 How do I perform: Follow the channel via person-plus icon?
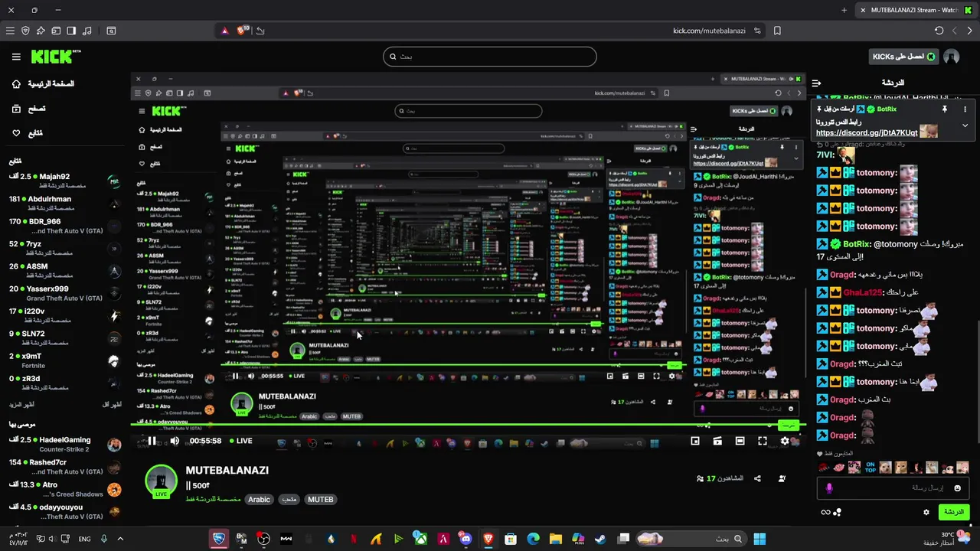(x=782, y=478)
